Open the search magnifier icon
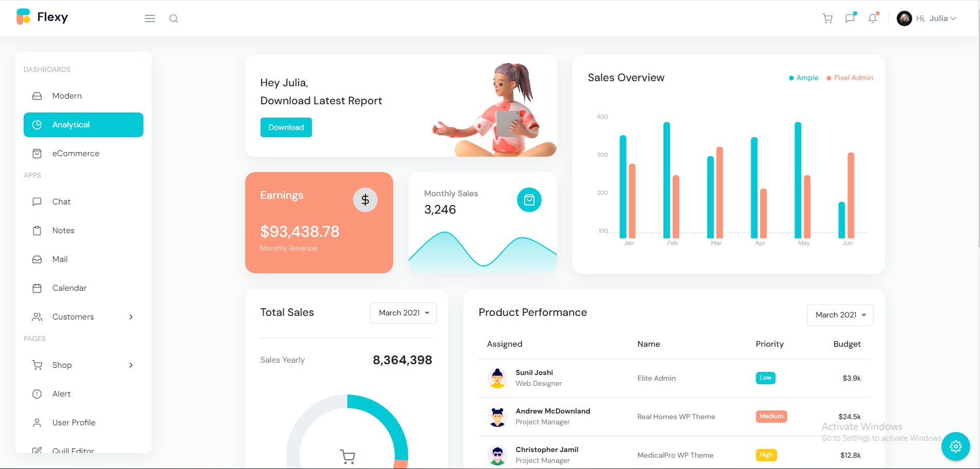This screenshot has width=980, height=469. (174, 18)
